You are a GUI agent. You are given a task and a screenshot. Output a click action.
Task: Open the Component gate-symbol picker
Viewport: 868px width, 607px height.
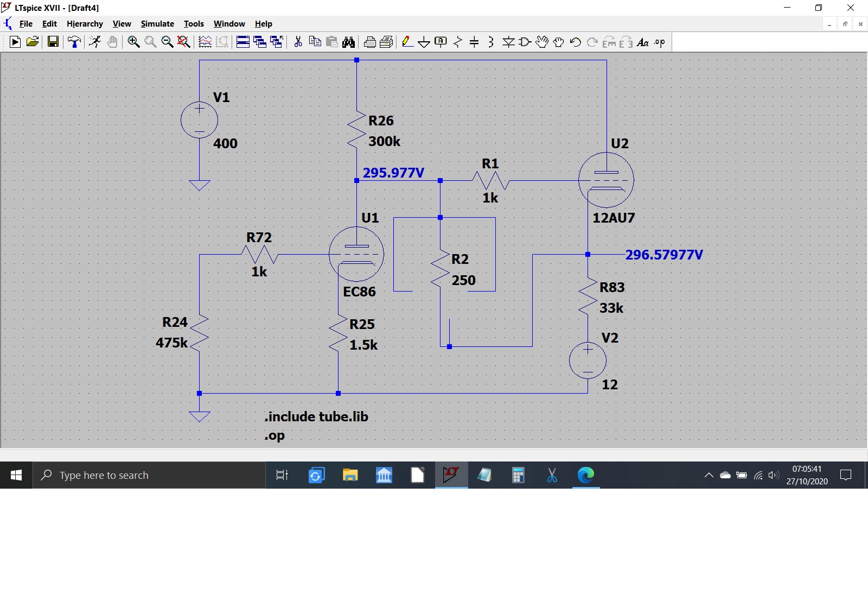coord(525,42)
